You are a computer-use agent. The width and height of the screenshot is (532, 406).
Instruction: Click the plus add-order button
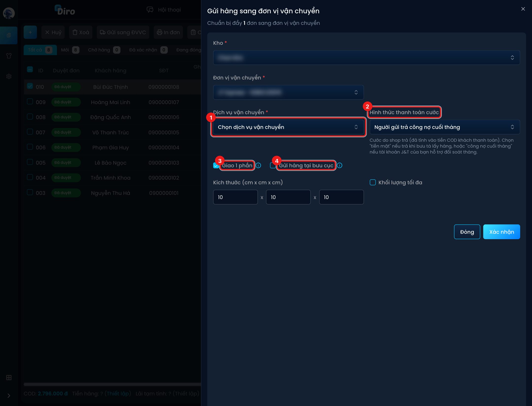pyautogui.click(x=30, y=32)
